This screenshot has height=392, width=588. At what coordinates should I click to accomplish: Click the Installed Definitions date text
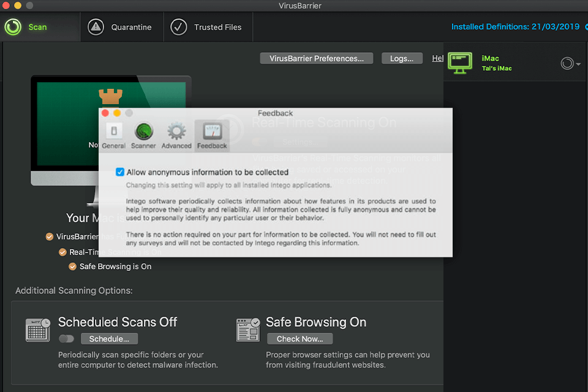tap(516, 27)
